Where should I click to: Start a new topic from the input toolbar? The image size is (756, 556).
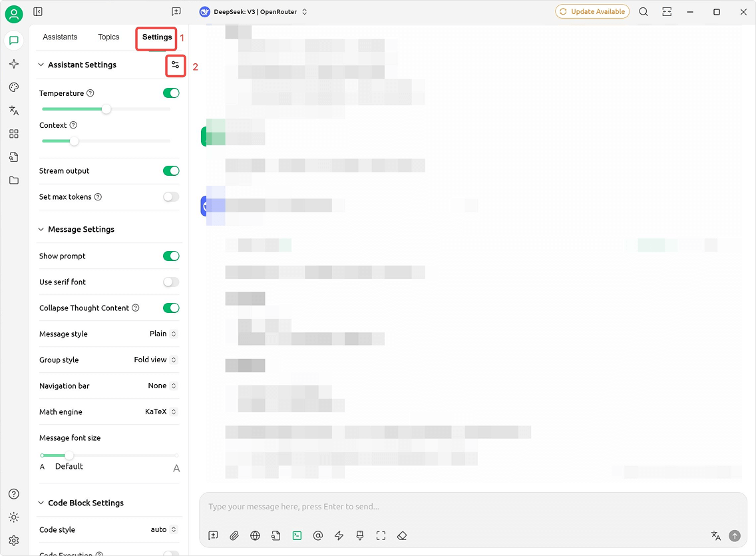click(x=213, y=536)
